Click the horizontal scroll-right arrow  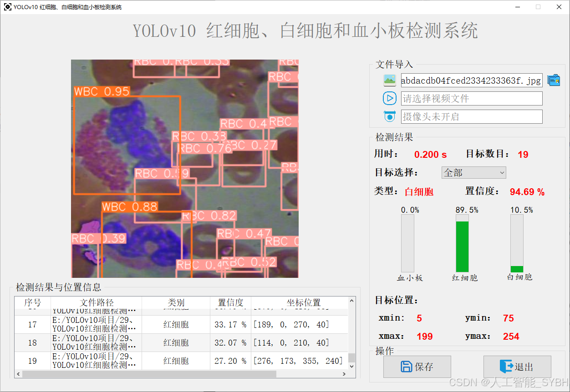click(344, 374)
